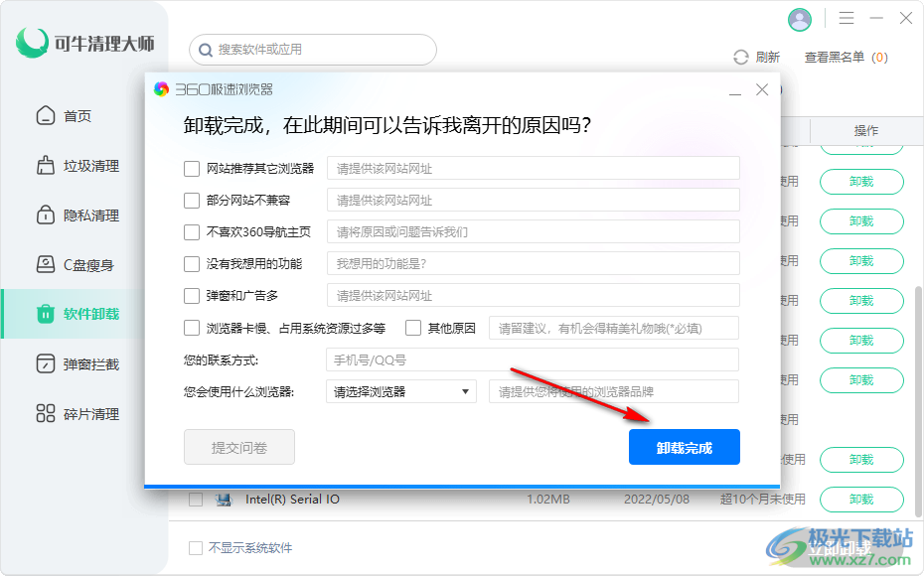This screenshot has width=924, height=576.
Task: Open 隐私清理 in the sidebar
Action: 77,216
